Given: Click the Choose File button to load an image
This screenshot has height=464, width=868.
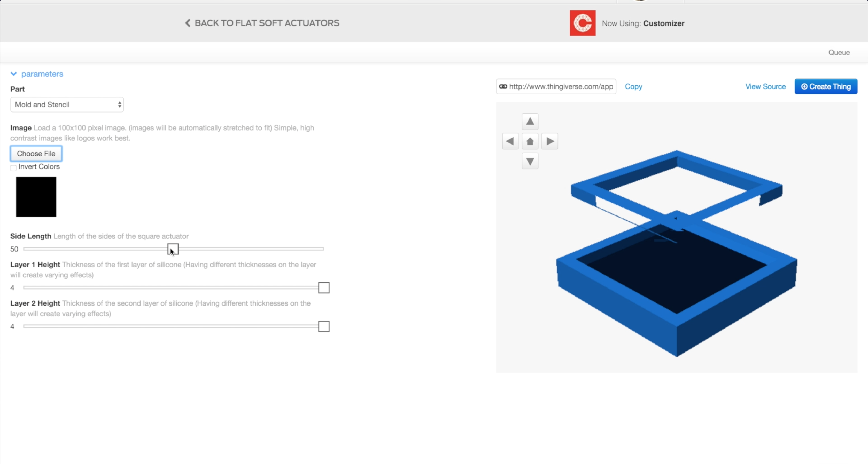Looking at the screenshot, I should tap(36, 153).
